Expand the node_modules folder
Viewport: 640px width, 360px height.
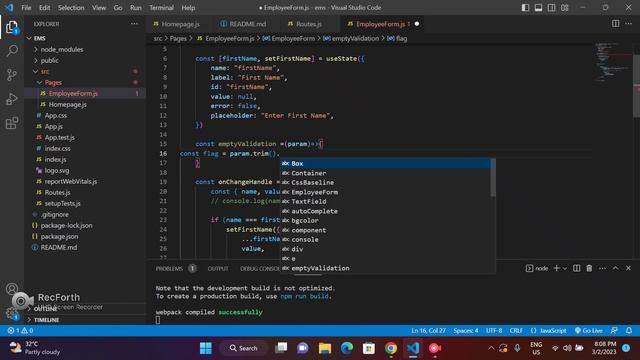point(62,49)
